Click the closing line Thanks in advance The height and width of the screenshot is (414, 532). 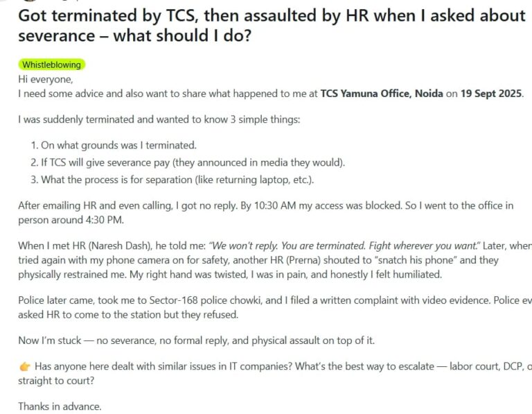pyautogui.click(x=60, y=406)
